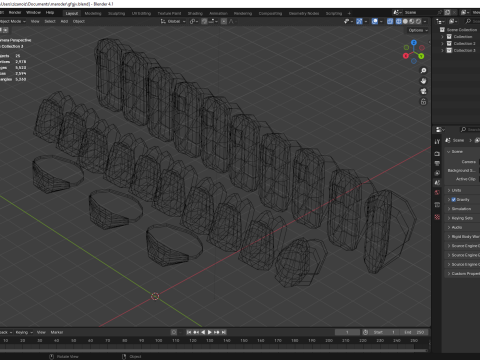Open the Tool properties tab icon

pos(437,142)
